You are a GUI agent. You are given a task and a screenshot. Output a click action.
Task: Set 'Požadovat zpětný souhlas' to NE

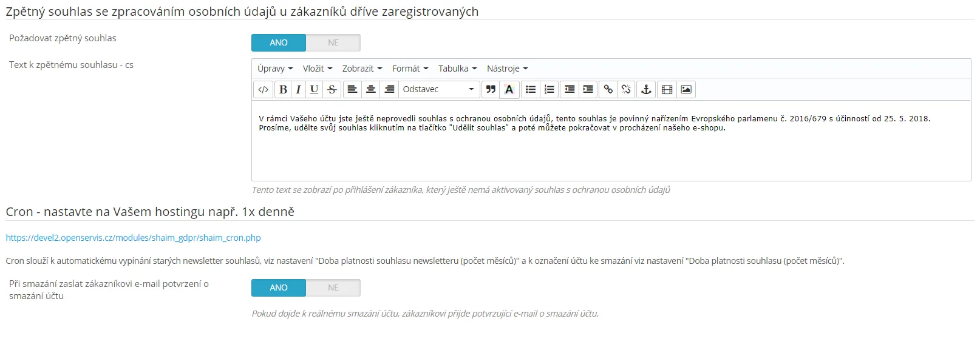point(333,42)
